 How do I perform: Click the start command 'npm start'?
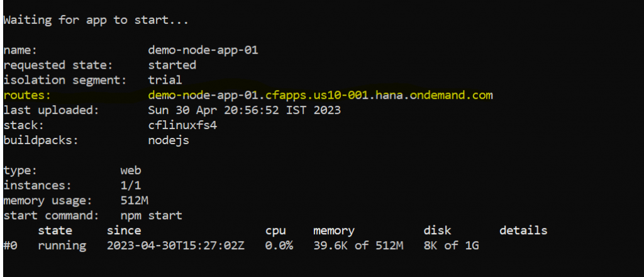coord(151,215)
